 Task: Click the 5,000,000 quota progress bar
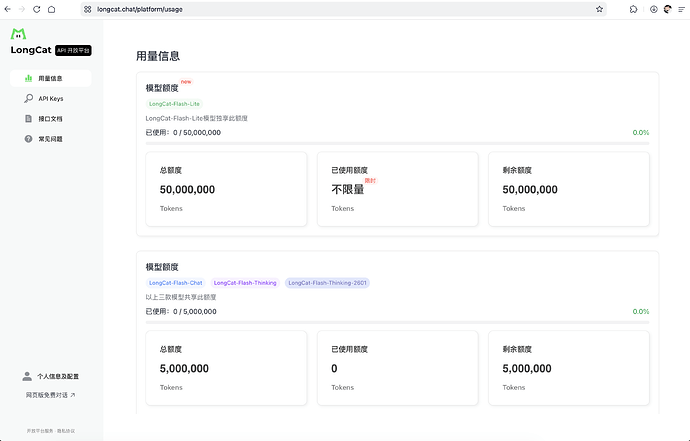click(397, 323)
